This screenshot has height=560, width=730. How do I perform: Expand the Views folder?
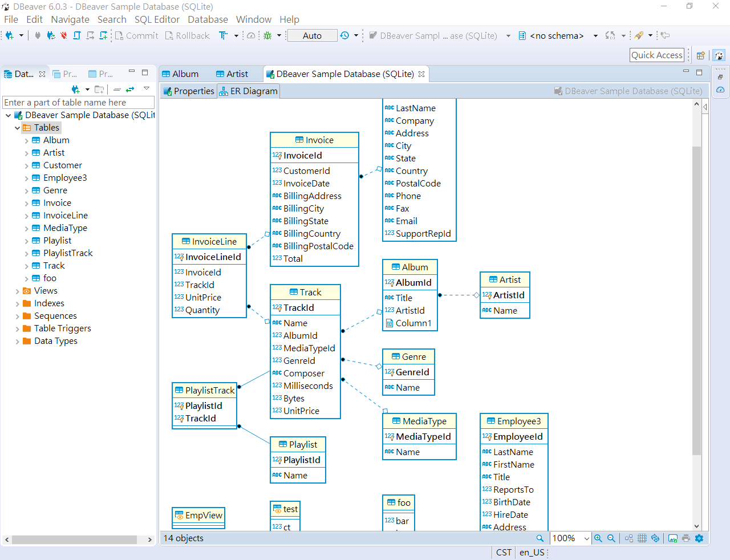pyautogui.click(x=17, y=291)
